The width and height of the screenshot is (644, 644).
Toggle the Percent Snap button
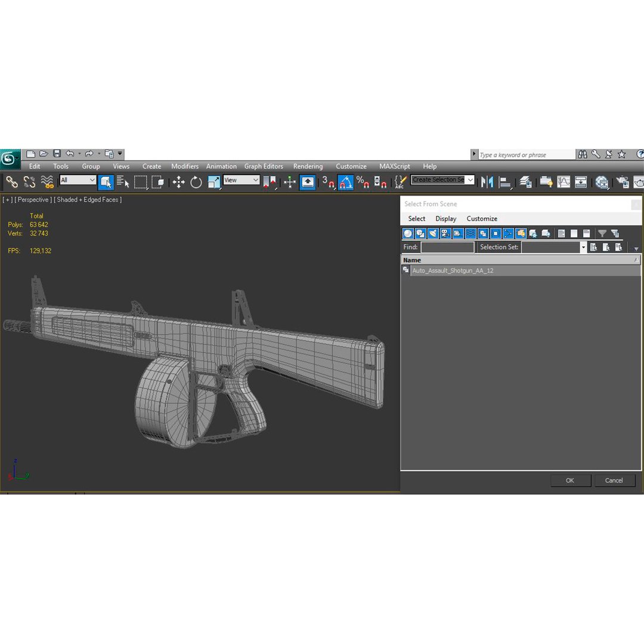tap(363, 182)
